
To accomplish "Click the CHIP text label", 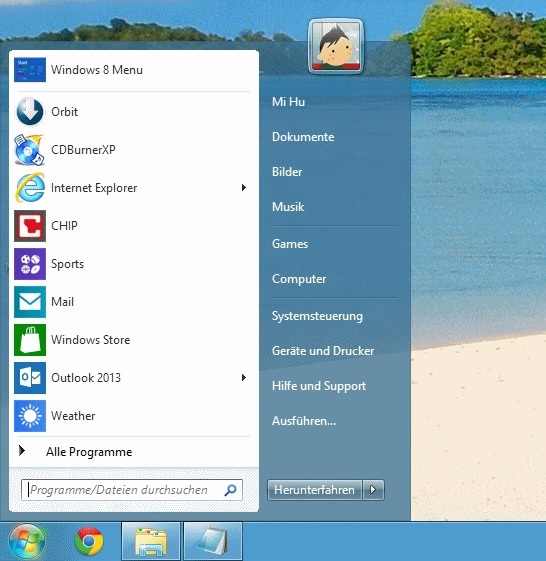I will pyautogui.click(x=64, y=226).
